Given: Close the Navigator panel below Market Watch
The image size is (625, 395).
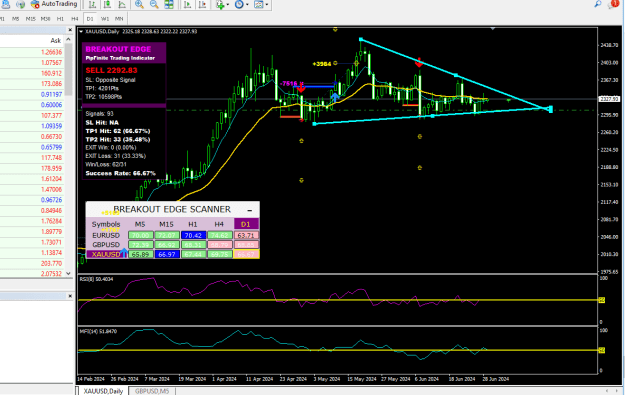Looking at the screenshot, I should pos(70,296).
